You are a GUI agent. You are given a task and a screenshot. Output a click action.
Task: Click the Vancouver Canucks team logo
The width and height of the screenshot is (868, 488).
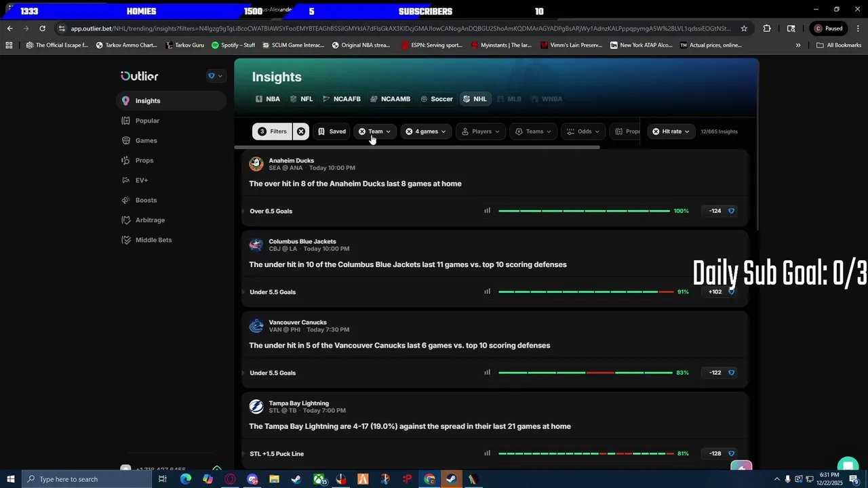(256, 326)
